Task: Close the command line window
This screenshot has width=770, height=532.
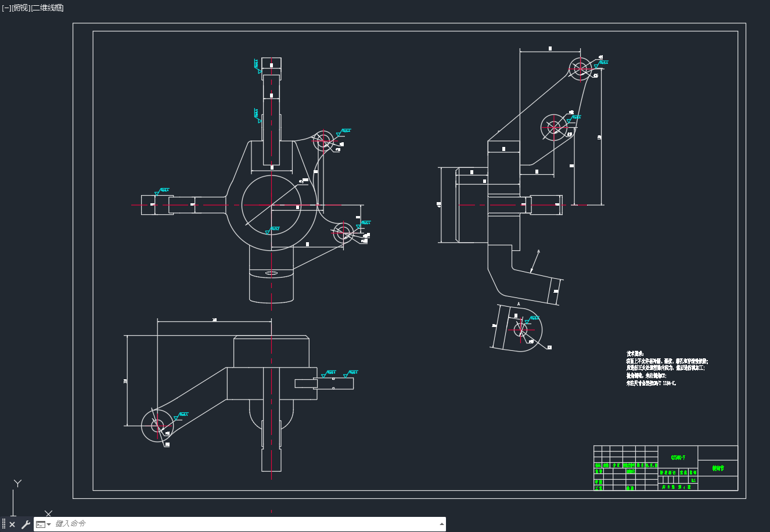Action: coord(12,524)
